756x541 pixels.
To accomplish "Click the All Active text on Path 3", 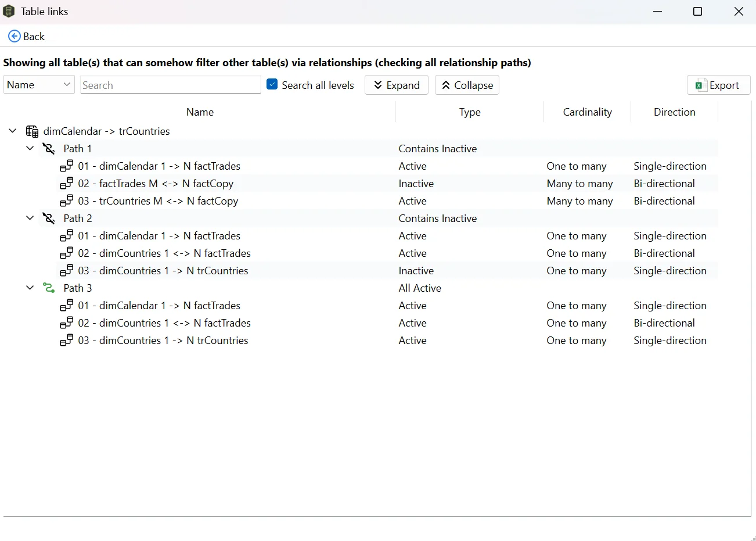I will [420, 288].
